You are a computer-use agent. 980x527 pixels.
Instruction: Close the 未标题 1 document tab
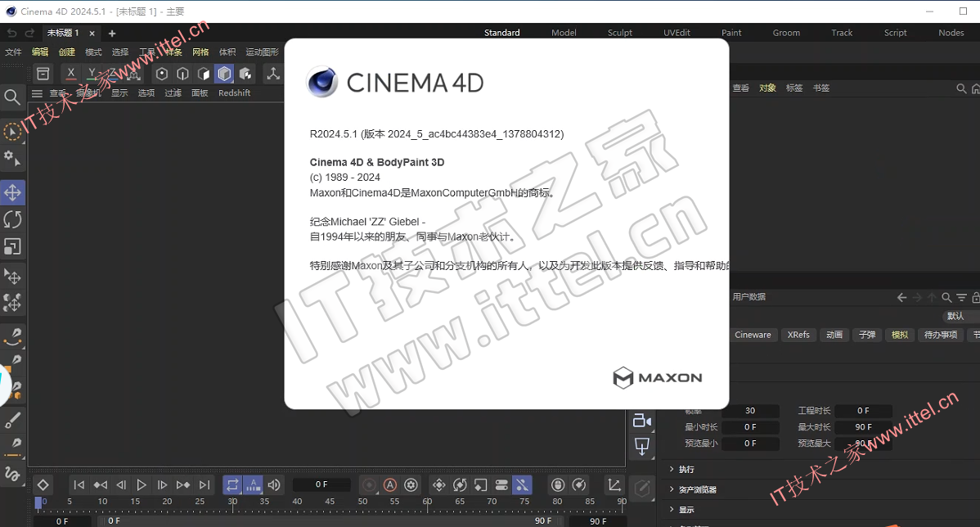pyautogui.click(x=92, y=33)
